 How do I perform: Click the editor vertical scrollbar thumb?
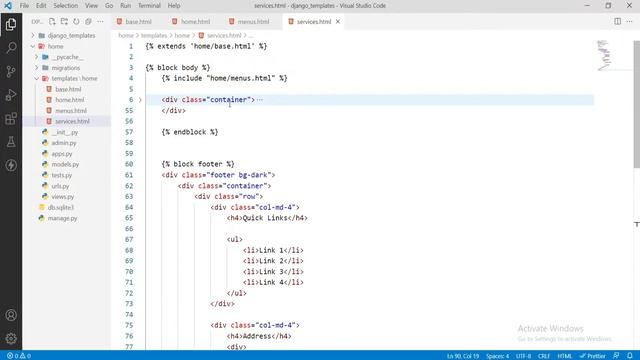637,104
